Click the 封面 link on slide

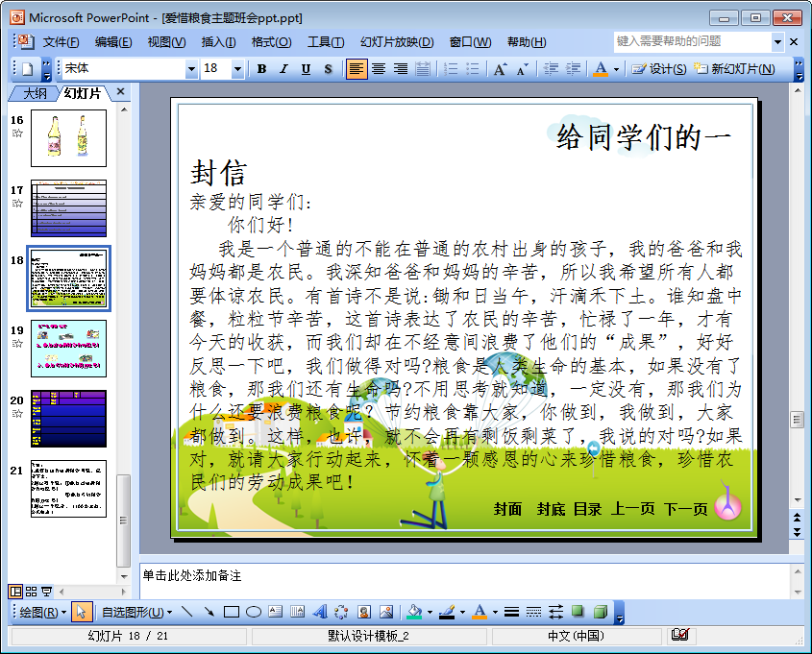pyautogui.click(x=507, y=509)
